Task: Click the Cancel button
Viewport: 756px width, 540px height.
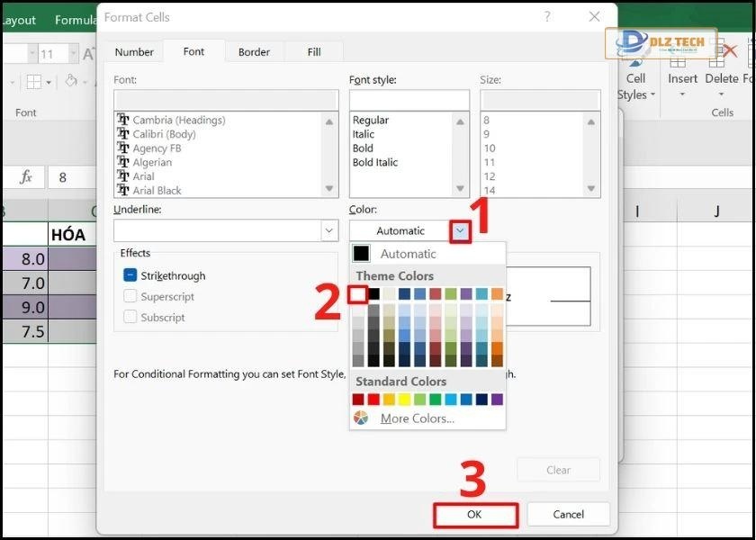Action: 568,515
